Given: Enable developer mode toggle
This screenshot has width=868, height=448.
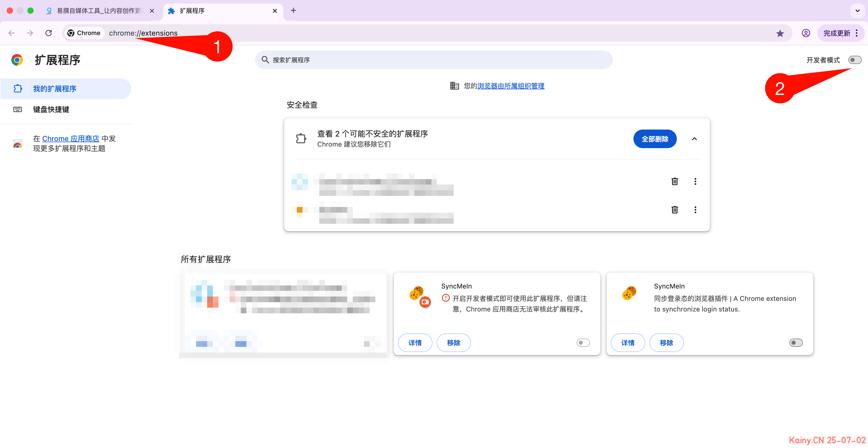Looking at the screenshot, I should click(x=855, y=60).
